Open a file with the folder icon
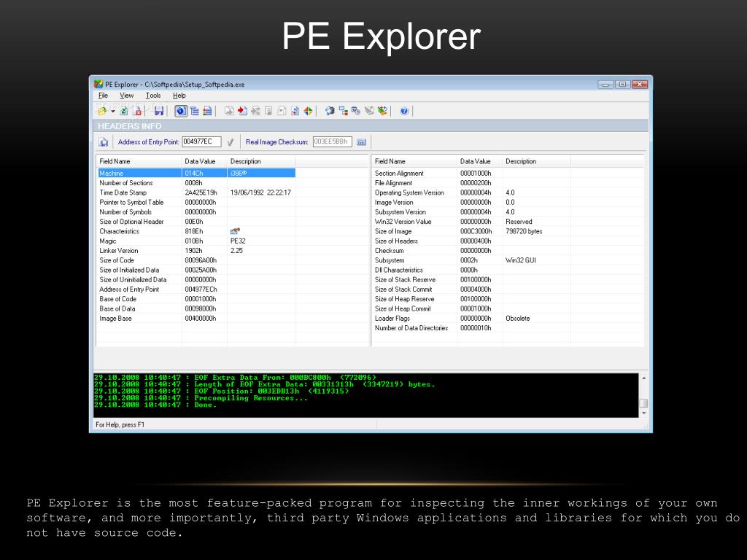Screen dimensions: 747x560 [x=102, y=111]
